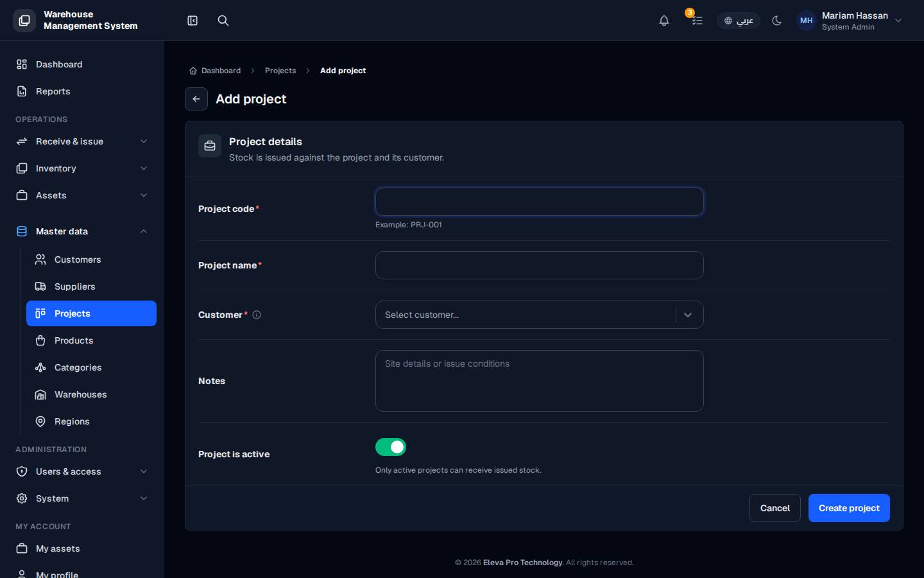Expand the Inventory menu
Screen dimensions: 924x578
coord(82,168)
